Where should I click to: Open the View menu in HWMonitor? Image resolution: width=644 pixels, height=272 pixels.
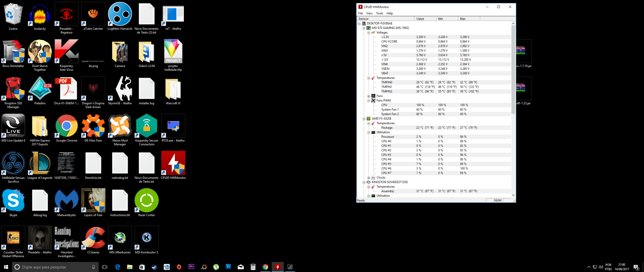pos(369,13)
